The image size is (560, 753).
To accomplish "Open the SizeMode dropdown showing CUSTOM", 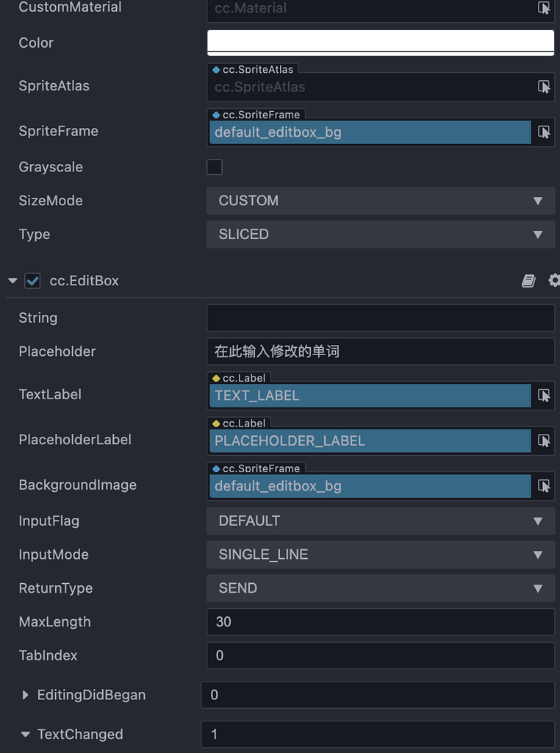I will [380, 200].
